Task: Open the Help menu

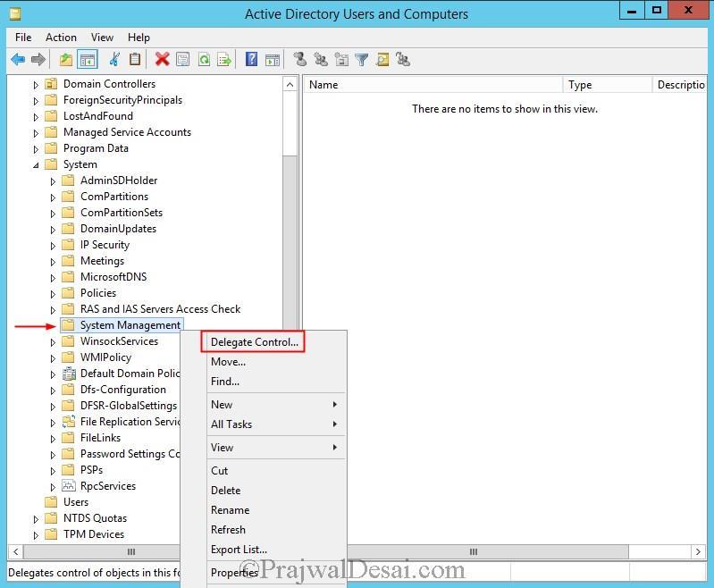Action: coord(139,38)
